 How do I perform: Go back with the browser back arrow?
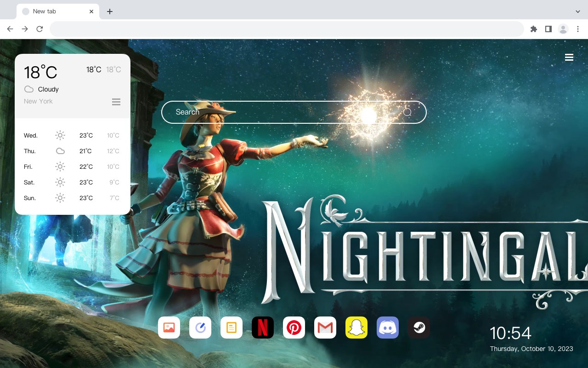pyautogui.click(x=10, y=29)
